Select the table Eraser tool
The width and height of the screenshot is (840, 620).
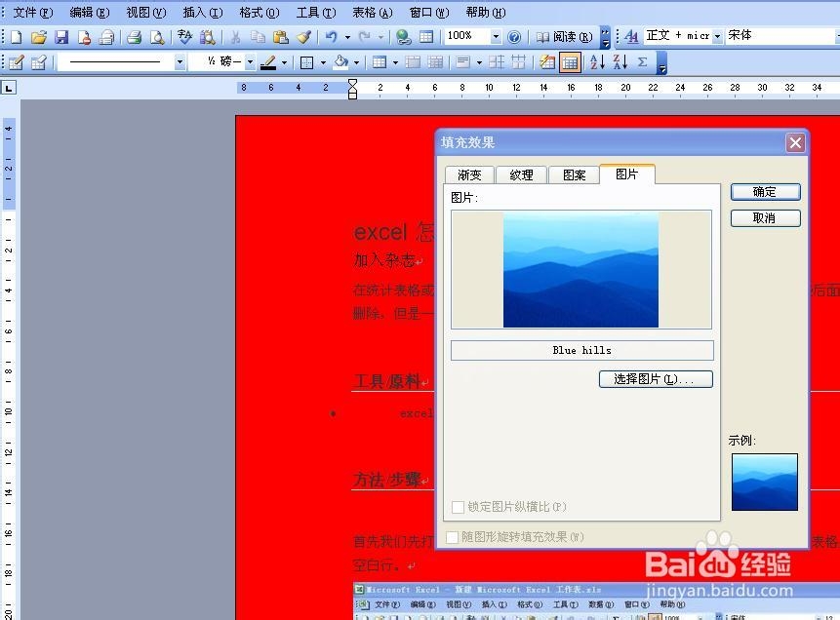click(37, 62)
